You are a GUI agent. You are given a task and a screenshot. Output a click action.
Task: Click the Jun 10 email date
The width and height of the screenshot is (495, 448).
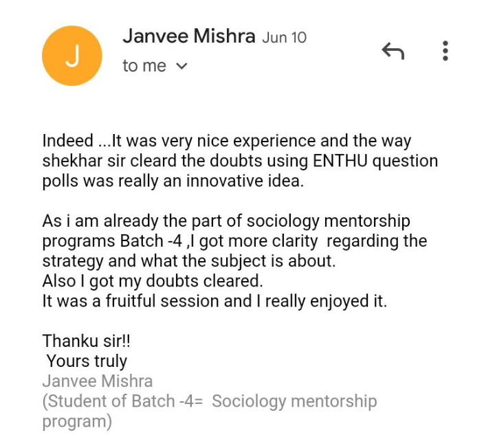(284, 38)
